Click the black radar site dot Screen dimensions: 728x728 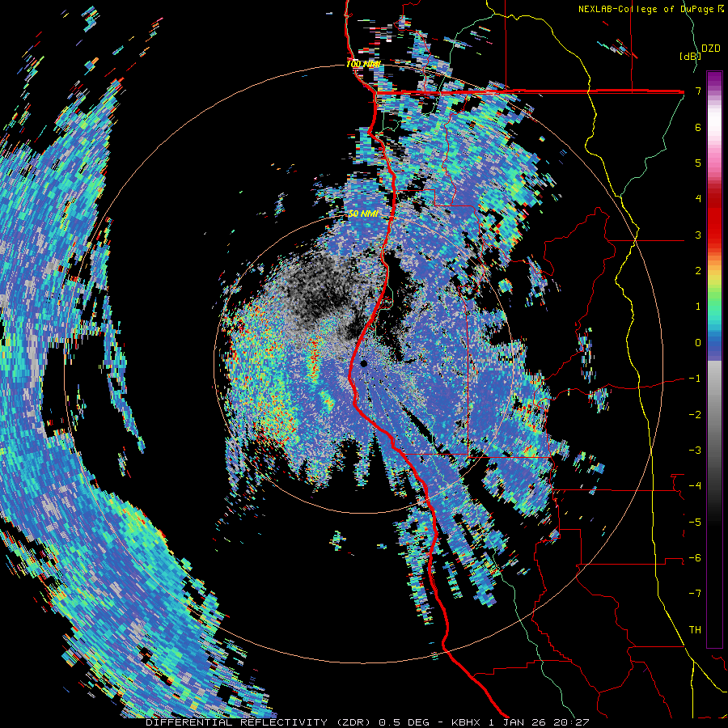[x=363, y=363]
